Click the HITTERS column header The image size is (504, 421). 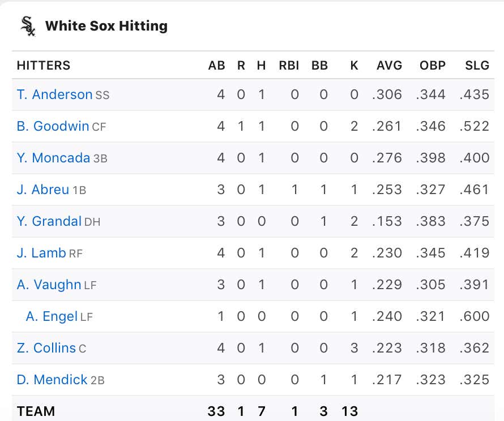pos(44,66)
